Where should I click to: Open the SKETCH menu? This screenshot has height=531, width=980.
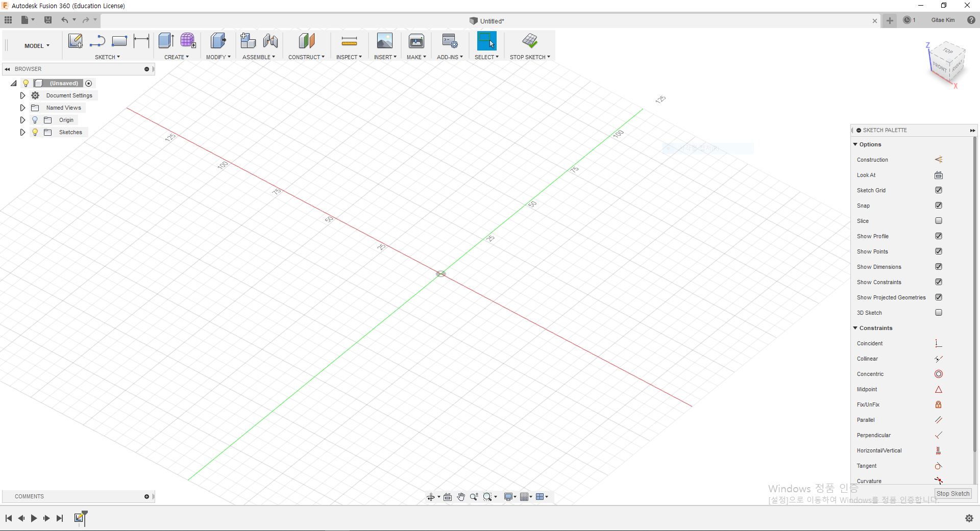[x=107, y=57]
